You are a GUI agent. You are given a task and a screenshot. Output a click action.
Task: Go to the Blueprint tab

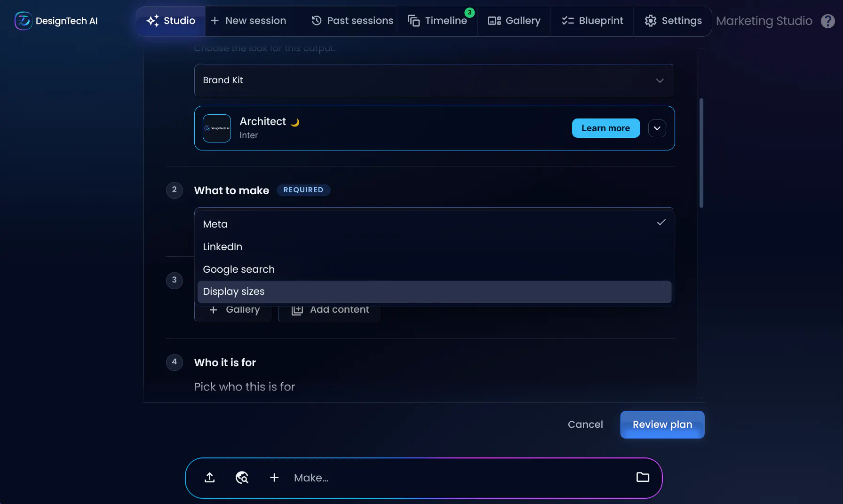coord(592,21)
